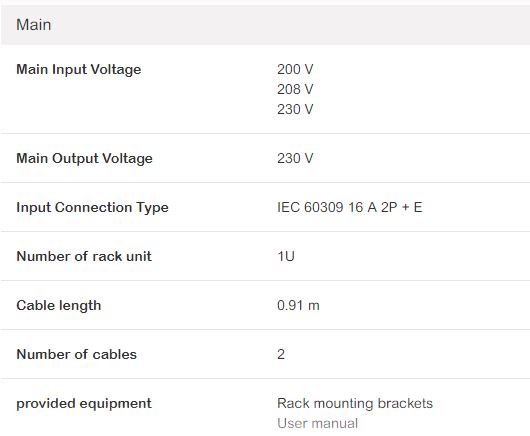Select the Main Output Voltage label
The width and height of the screenshot is (530, 436).
tap(85, 158)
